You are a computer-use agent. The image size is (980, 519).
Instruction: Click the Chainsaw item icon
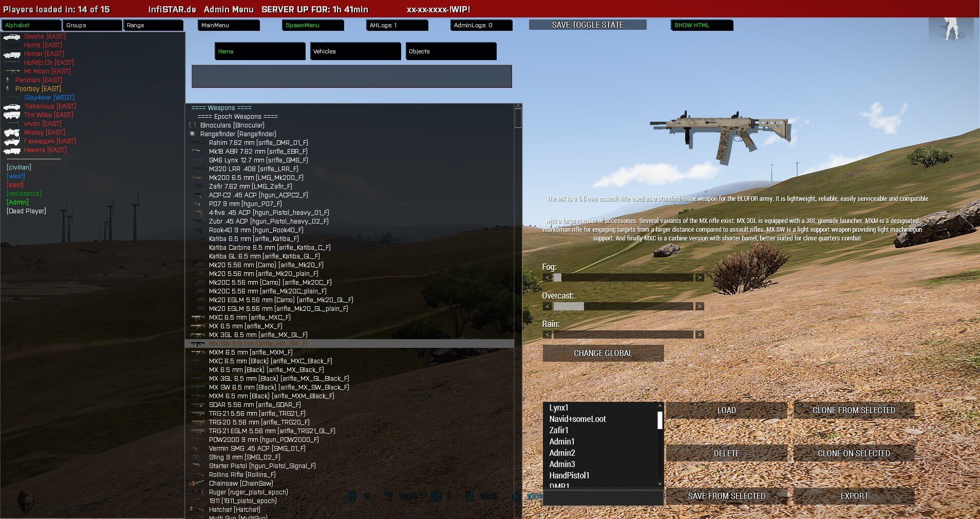[x=197, y=484]
